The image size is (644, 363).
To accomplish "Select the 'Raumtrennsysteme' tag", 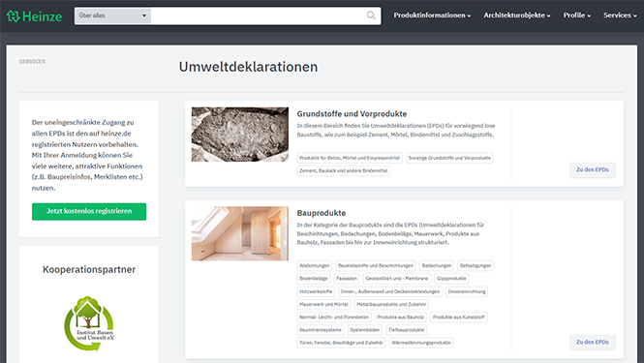I will click(321, 330).
